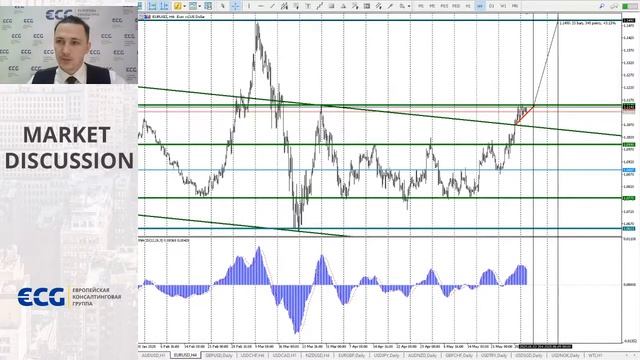
Task: Click the highlighted date label on time axis
Action: tap(545, 347)
